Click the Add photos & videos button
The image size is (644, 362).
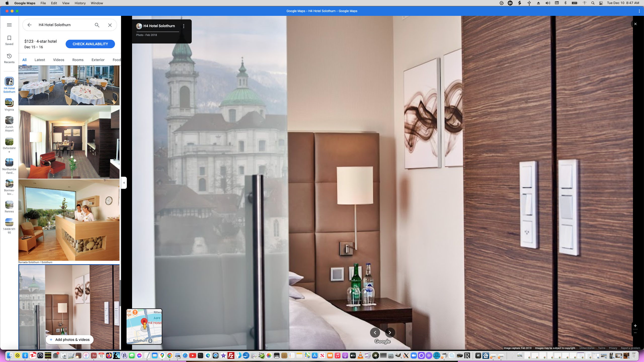(70, 339)
